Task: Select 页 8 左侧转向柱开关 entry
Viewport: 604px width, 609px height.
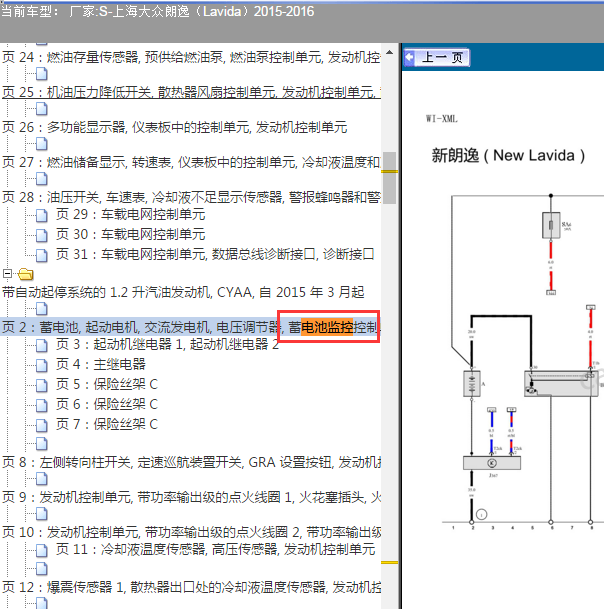Action: click(x=191, y=462)
